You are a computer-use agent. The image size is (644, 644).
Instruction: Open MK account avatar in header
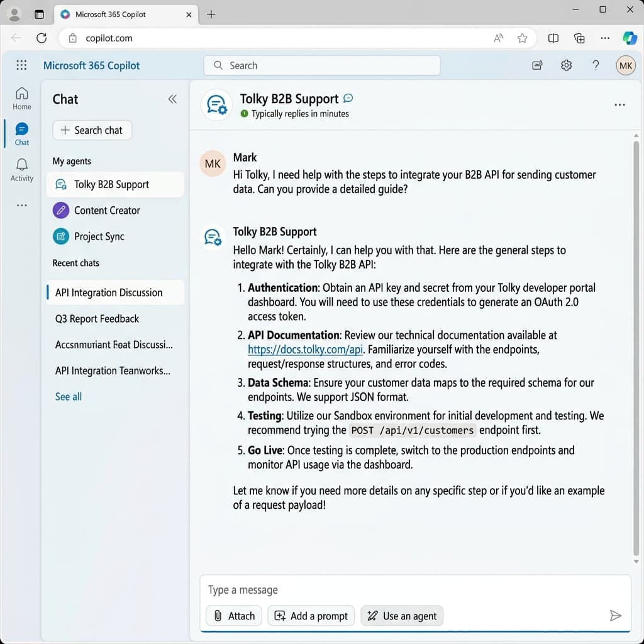pyautogui.click(x=626, y=65)
